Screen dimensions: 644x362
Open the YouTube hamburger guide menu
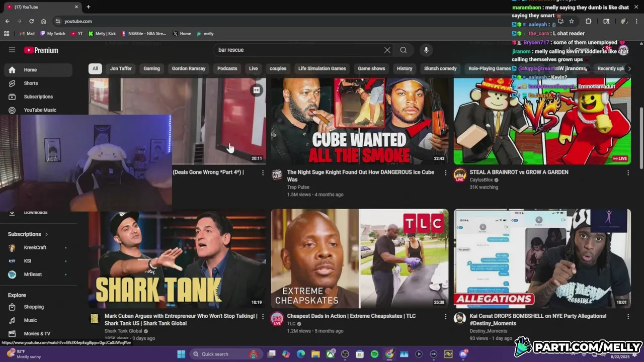(12, 50)
